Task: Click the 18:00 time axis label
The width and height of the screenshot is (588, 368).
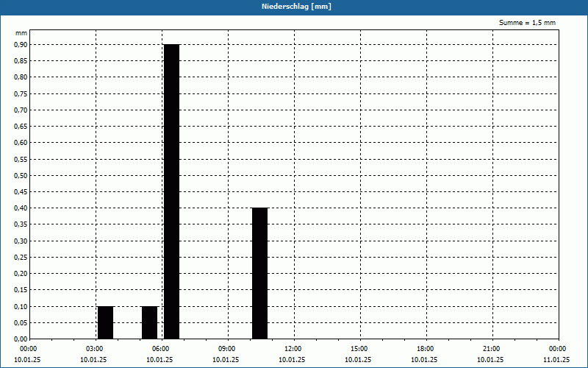Action: [x=427, y=349]
